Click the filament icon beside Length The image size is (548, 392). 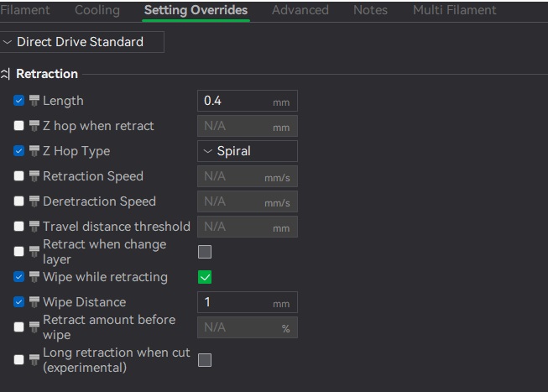34,101
